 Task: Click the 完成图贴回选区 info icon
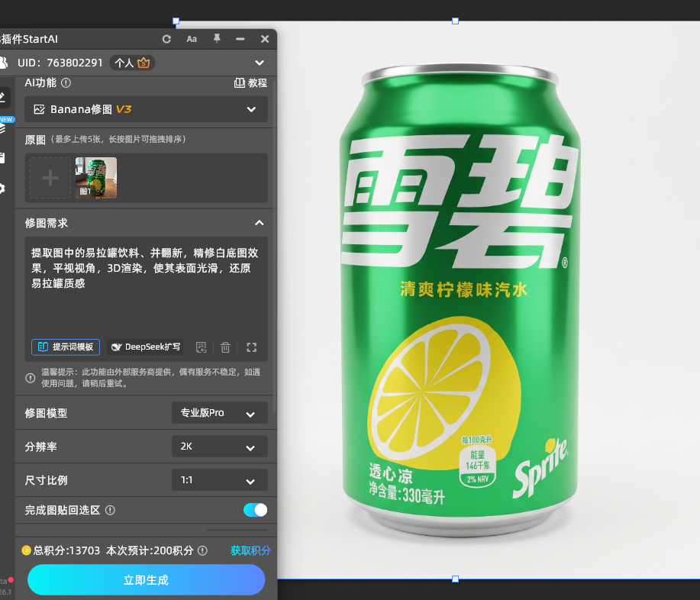click(110, 510)
